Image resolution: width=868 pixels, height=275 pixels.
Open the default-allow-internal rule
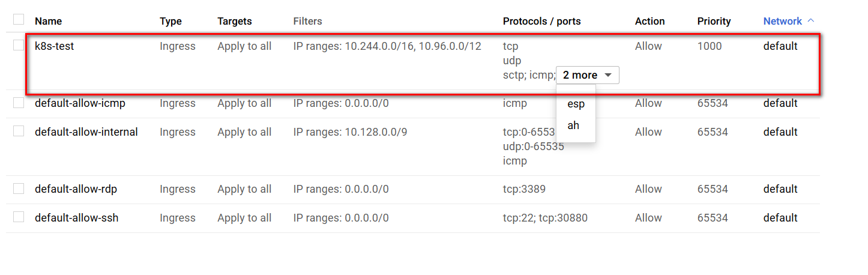[86, 132]
